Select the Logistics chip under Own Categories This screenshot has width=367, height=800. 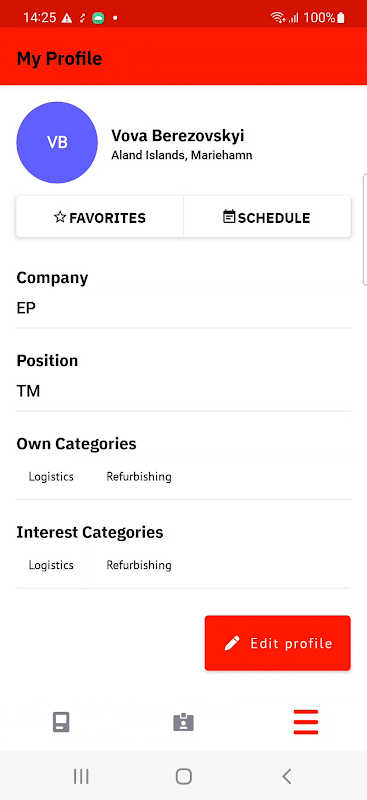[x=51, y=477]
